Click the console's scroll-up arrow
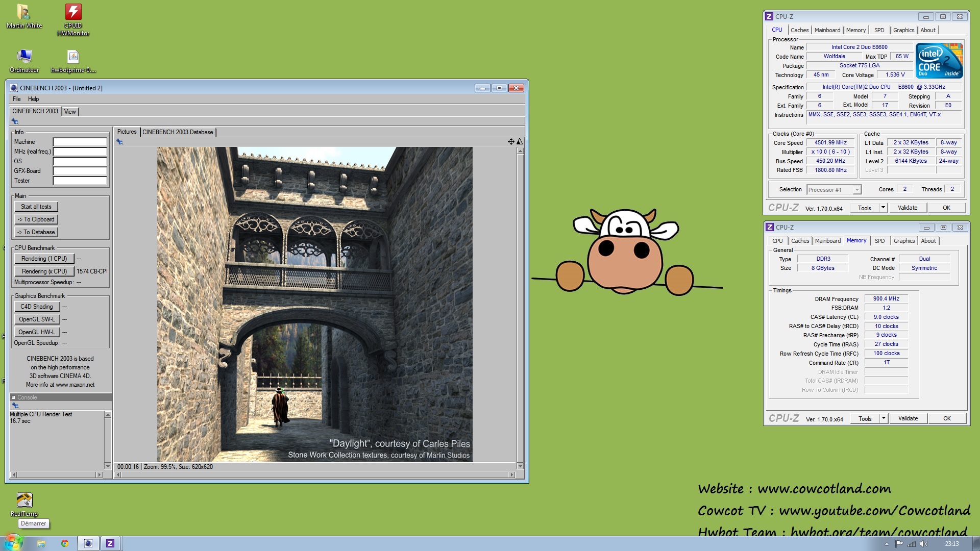This screenshot has height=551, width=980. [x=108, y=414]
